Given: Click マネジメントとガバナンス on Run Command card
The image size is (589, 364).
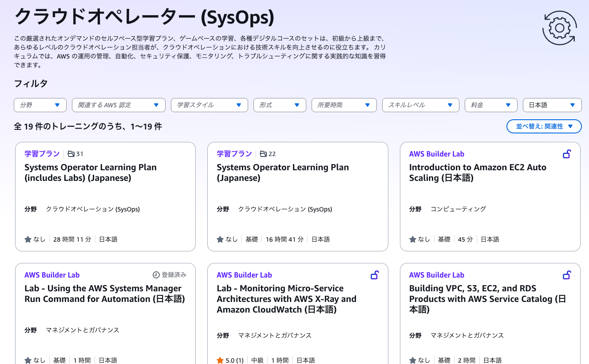Looking at the screenshot, I should (83, 330).
